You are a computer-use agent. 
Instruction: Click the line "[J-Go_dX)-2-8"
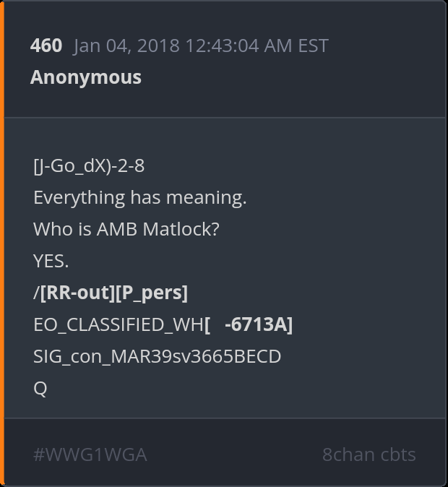point(89,166)
